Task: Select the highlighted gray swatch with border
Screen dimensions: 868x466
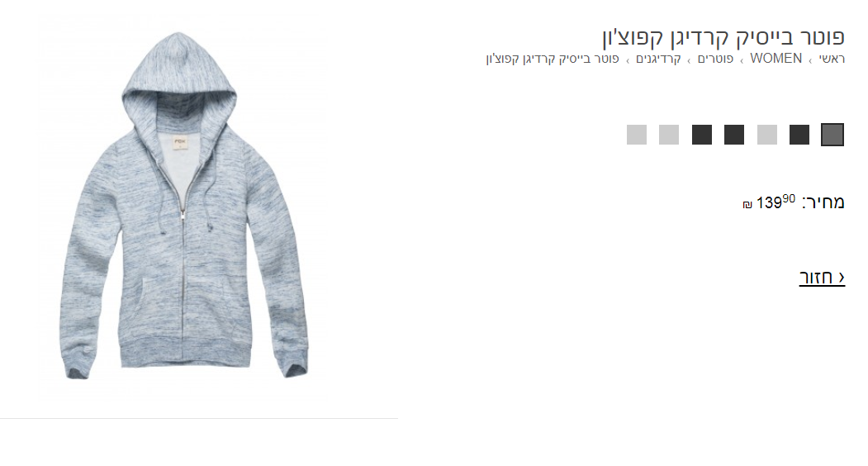Action: (x=832, y=135)
